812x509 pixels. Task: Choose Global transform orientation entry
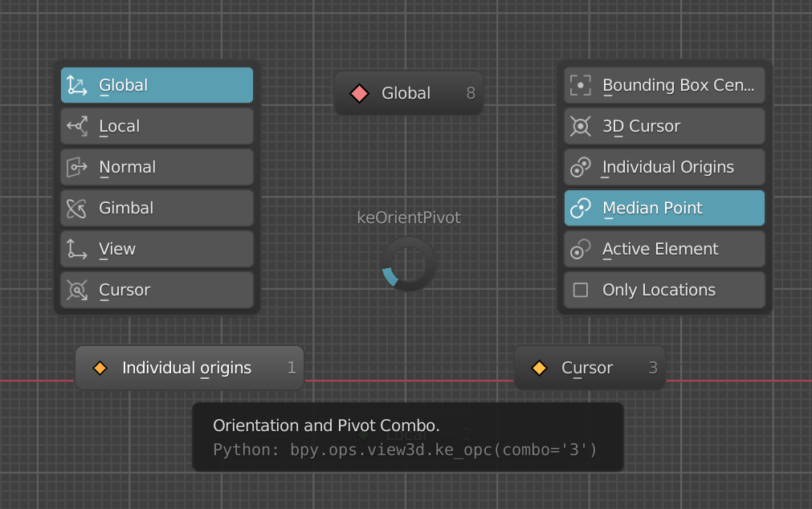click(x=157, y=85)
